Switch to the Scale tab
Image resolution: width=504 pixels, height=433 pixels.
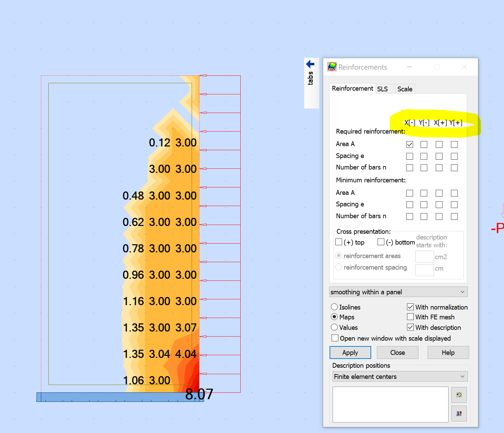pos(405,89)
